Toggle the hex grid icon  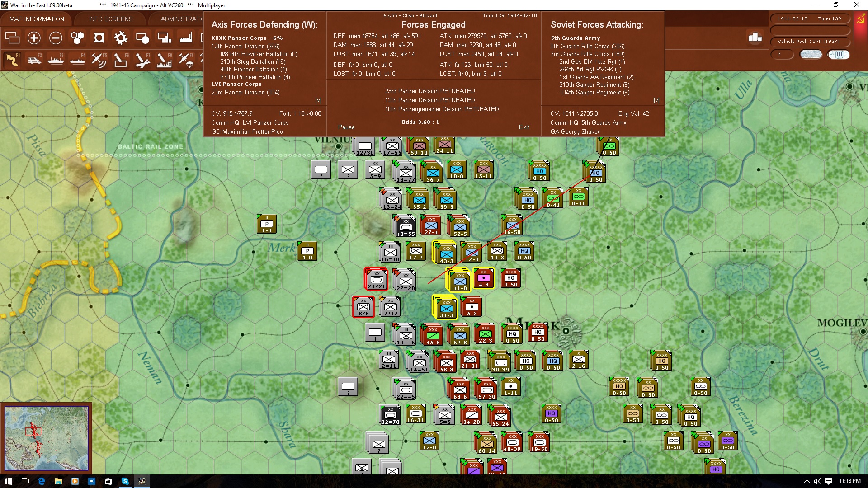coord(77,38)
